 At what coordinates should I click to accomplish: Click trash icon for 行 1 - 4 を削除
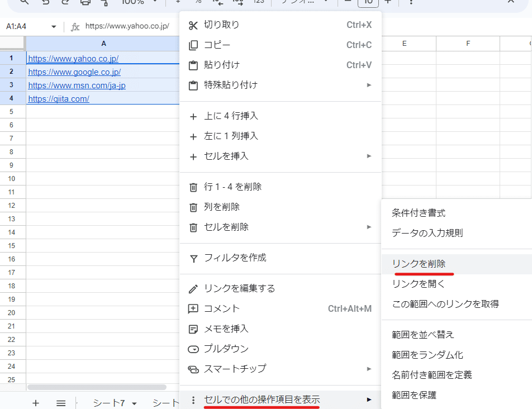(x=193, y=187)
